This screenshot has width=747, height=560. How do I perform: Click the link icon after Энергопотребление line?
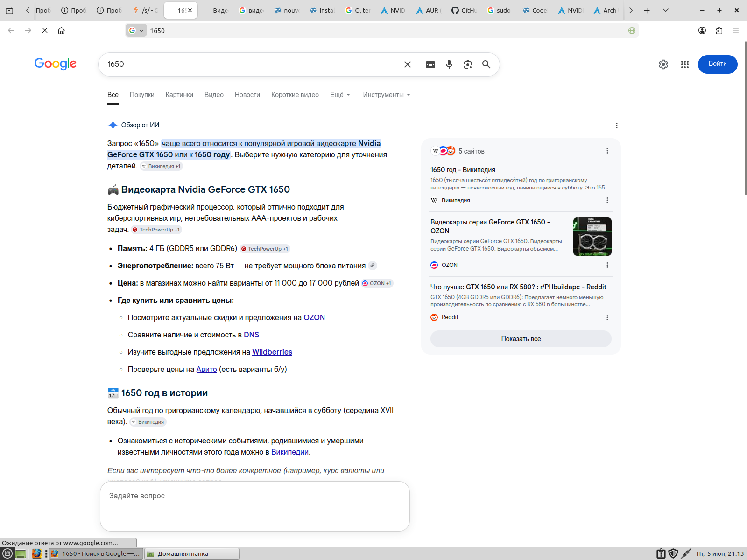(x=373, y=266)
